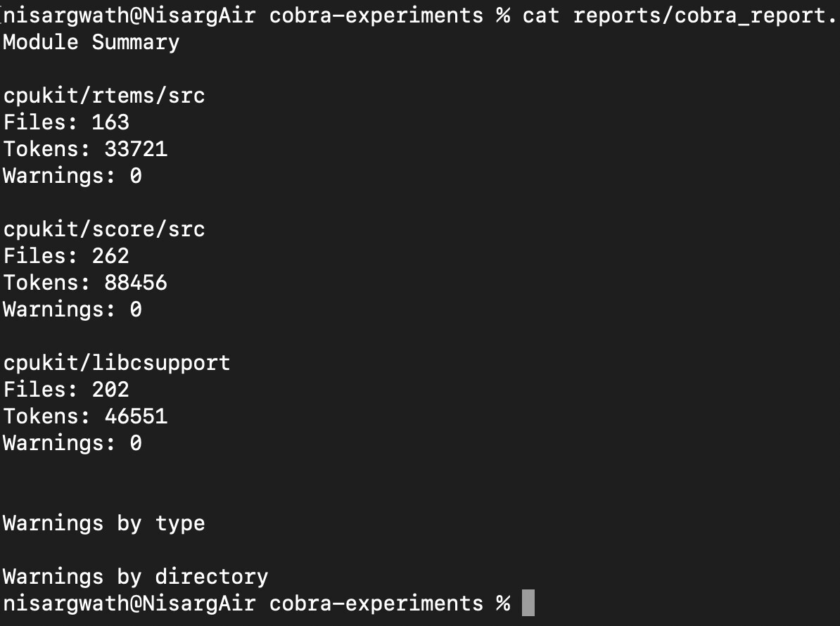Click the "Files: 262" line
Viewport: 840px width, 626px height.
(x=66, y=256)
